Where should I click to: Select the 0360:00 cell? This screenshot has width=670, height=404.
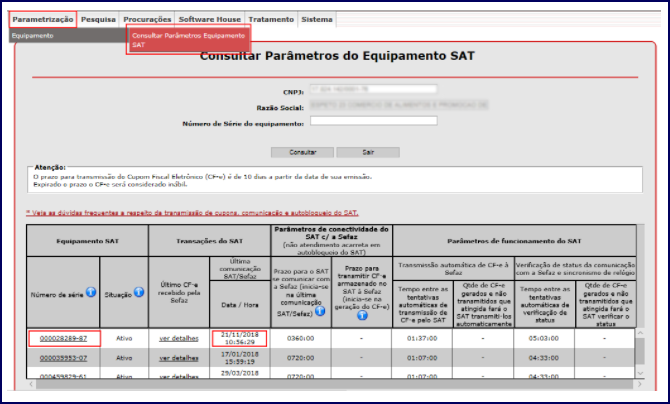coord(301,339)
